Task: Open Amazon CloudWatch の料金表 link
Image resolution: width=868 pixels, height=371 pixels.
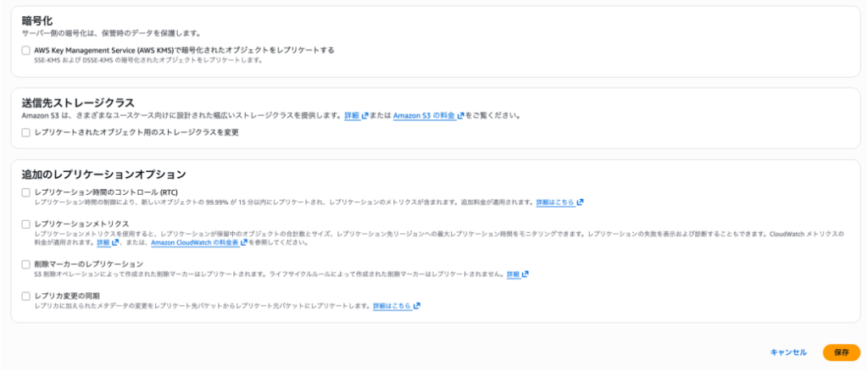Action: (195, 243)
